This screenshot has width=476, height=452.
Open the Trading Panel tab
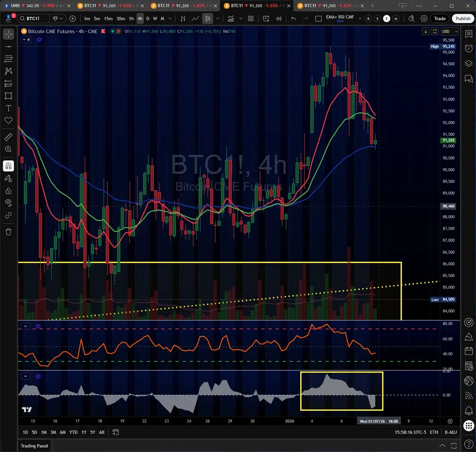35,446
